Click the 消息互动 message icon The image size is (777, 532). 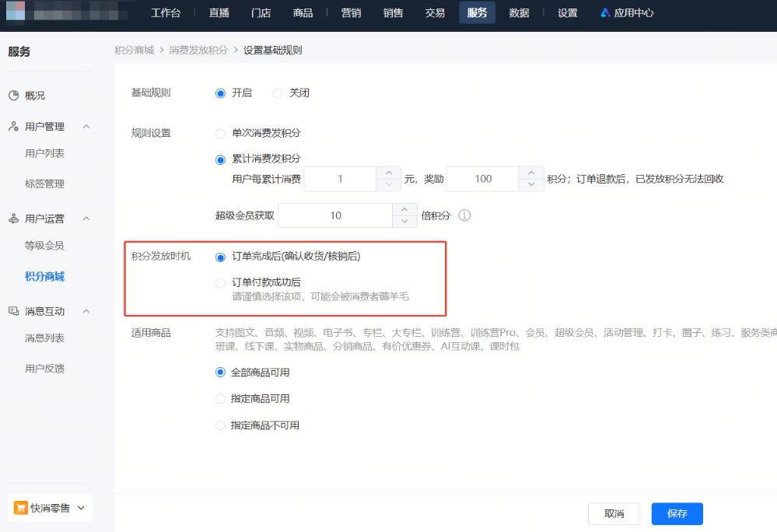pos(13,310)
